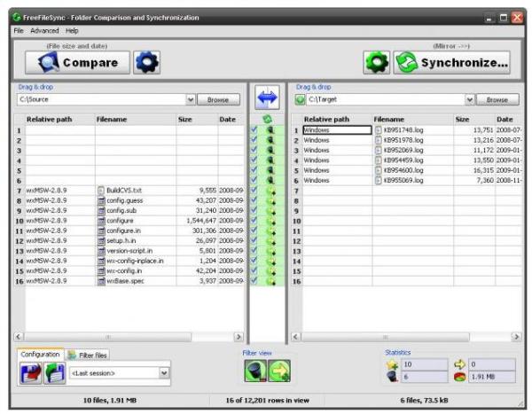
Task: Click file icon of KB951748.log
Action: [x=379, y=130]
